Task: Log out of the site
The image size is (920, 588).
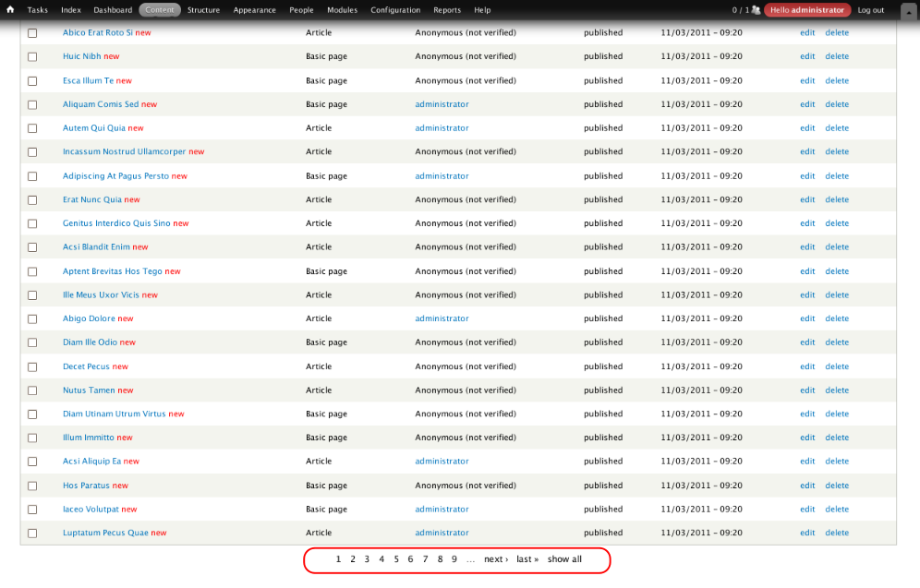Action: pos(870,10)
